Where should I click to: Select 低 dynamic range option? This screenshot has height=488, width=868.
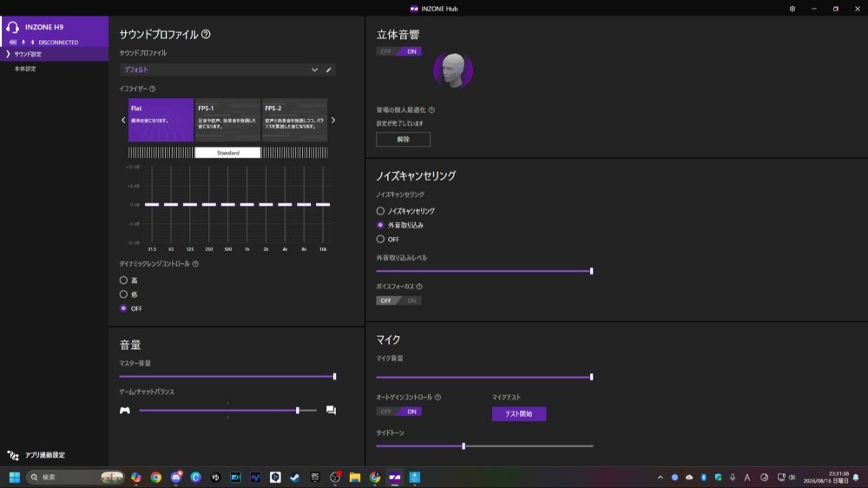[123, 294]
